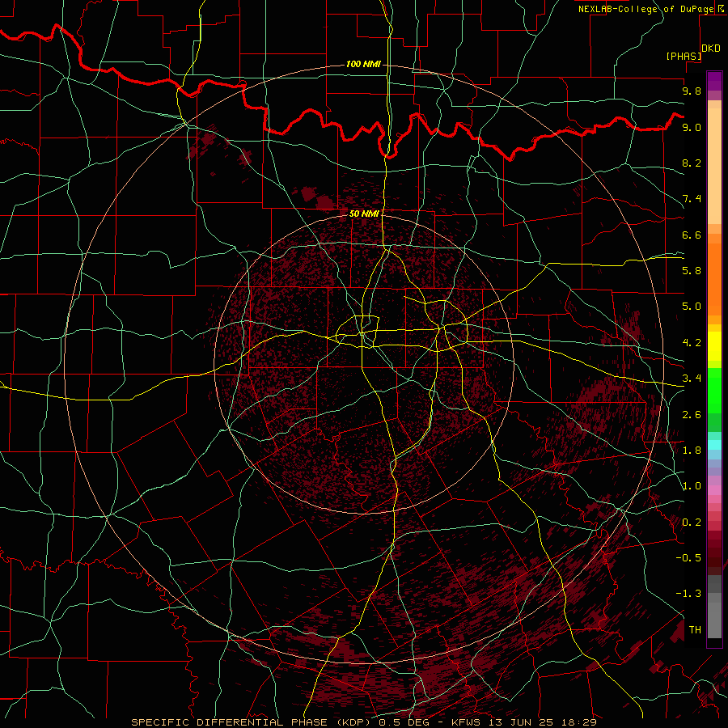Click the 7.4 scale value
The height and width of the screenshot is (728, 728).
coord(692,199)
